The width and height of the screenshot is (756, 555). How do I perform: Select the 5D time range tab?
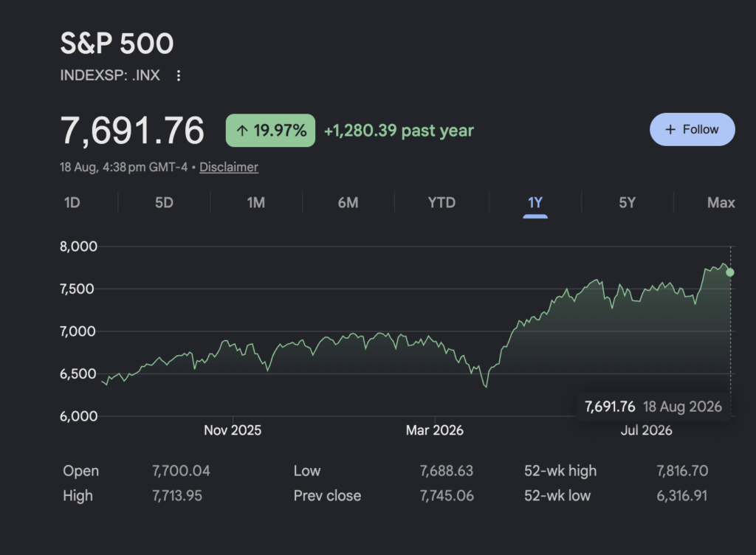pyautogui.click(x=164, y=202)
